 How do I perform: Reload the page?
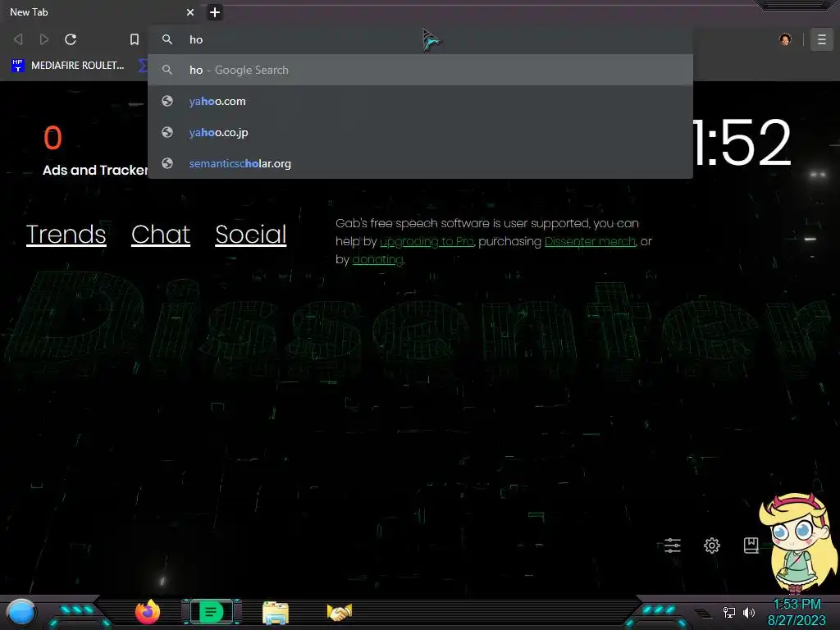click(x=71, y=39)
